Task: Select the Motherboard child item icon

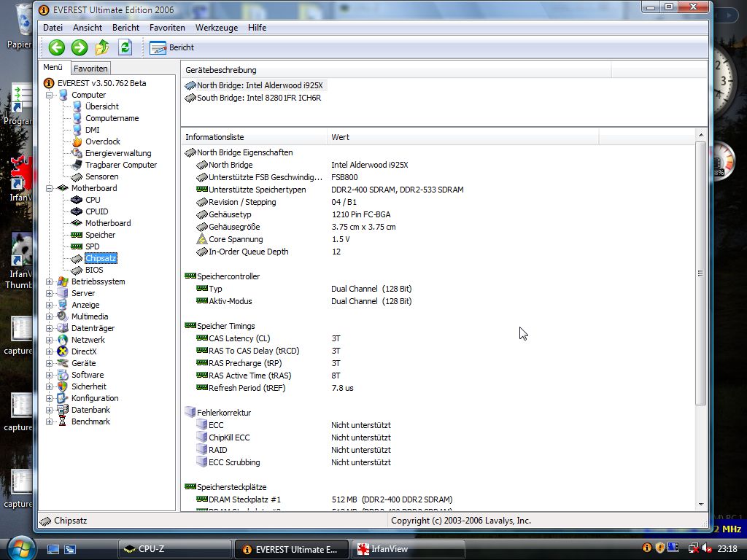Action: click(77, 223)
